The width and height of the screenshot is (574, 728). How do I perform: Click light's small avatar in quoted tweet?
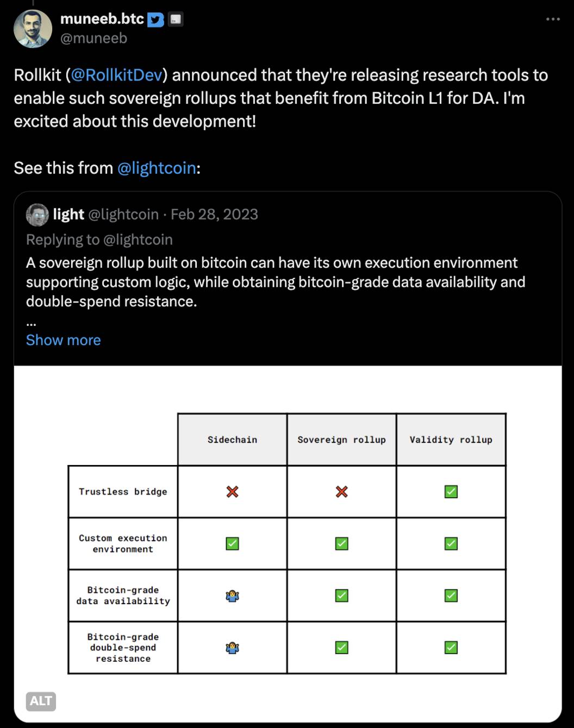coord(37,215)
